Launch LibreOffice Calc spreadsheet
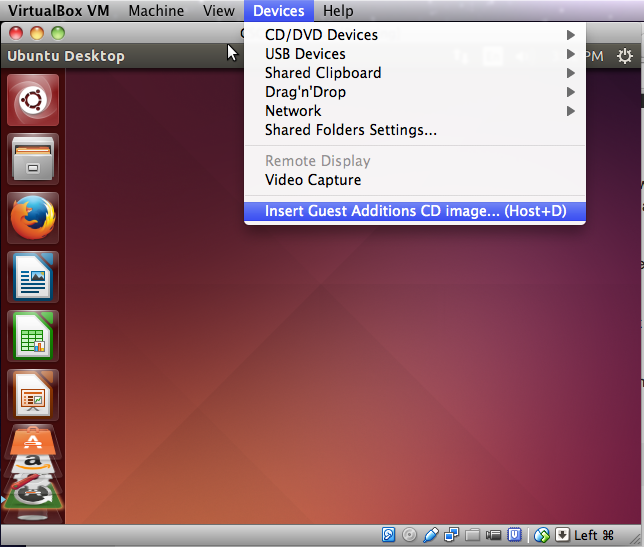644x547 pixels. click(33, 336)
